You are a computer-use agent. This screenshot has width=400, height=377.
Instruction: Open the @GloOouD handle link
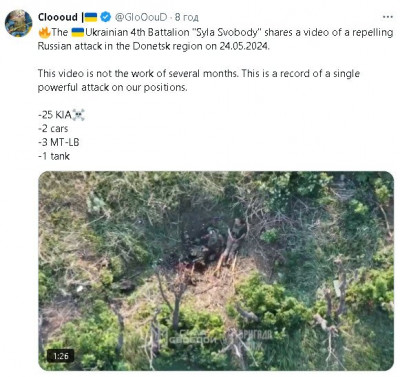(x=141, y=17)
